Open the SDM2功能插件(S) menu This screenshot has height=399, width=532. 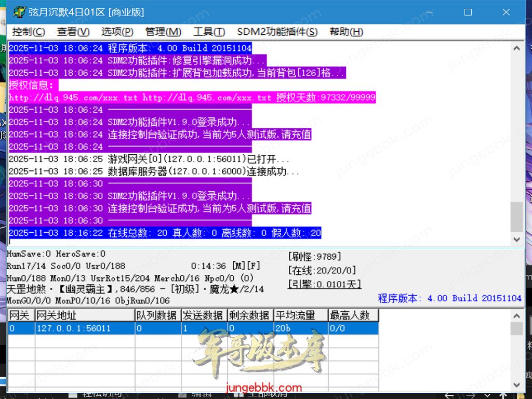(277, 32)
